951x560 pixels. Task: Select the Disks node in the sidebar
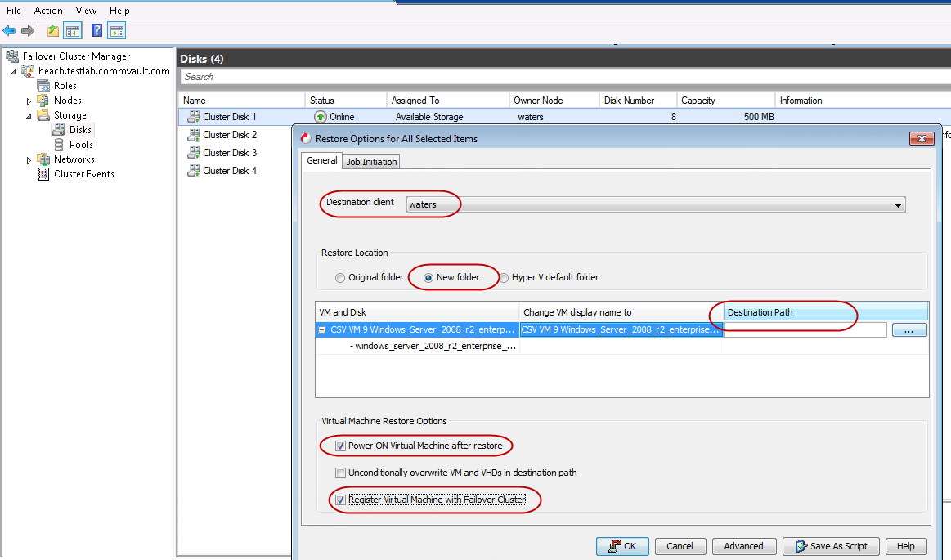pyautogui.click(x=79, y=129)
